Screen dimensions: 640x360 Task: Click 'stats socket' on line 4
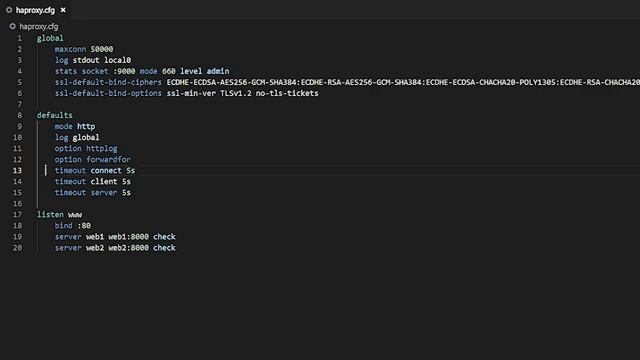[82, 71]
